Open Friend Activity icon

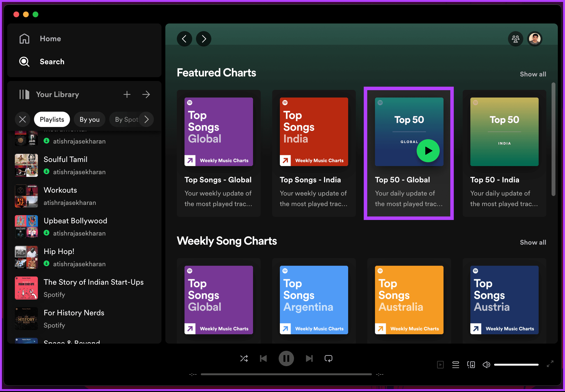515,39
